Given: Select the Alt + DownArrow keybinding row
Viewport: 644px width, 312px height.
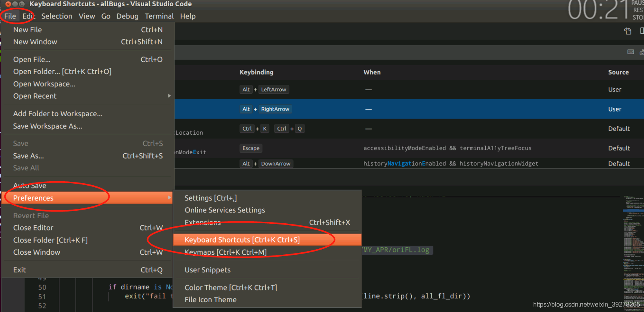Looking at the screenshot, I should [409, 164].
